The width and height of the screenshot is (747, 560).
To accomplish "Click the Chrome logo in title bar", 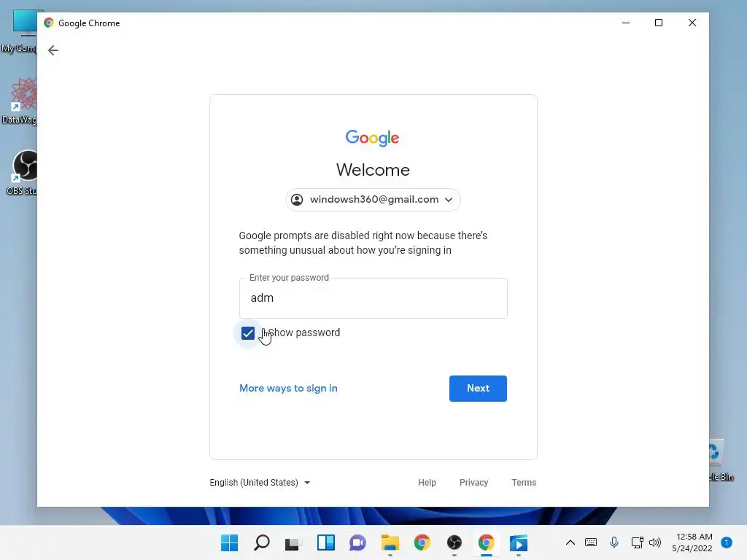I will click(49, 23).
